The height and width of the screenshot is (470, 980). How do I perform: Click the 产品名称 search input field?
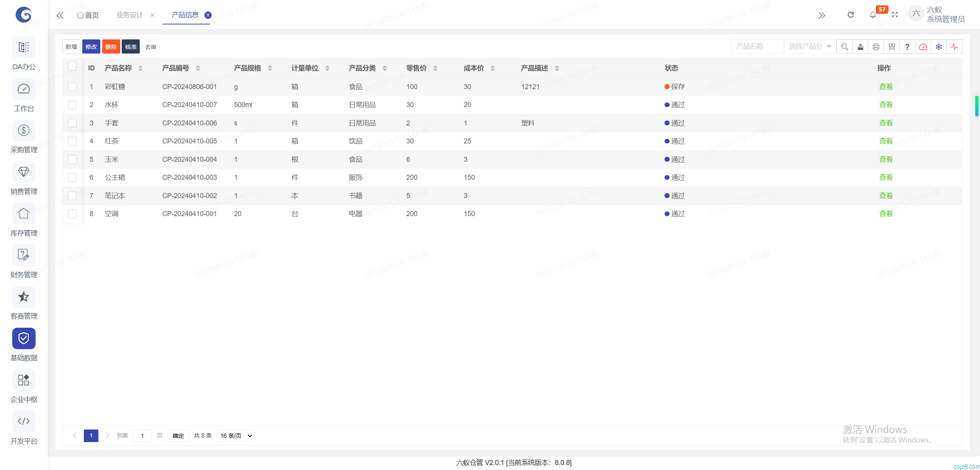click(x=757, y=47)
